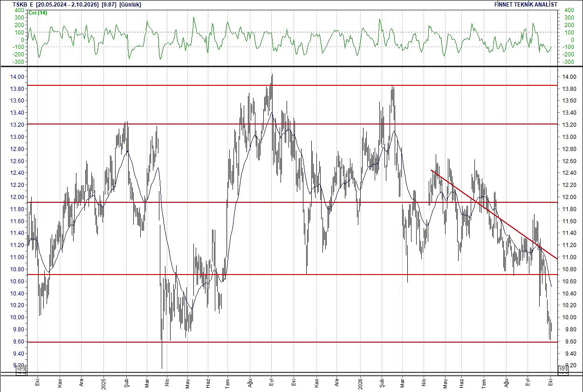Click the 10^3 scale box under the left axis
This screenshot has height=392, width=583.
coord(21,370)
